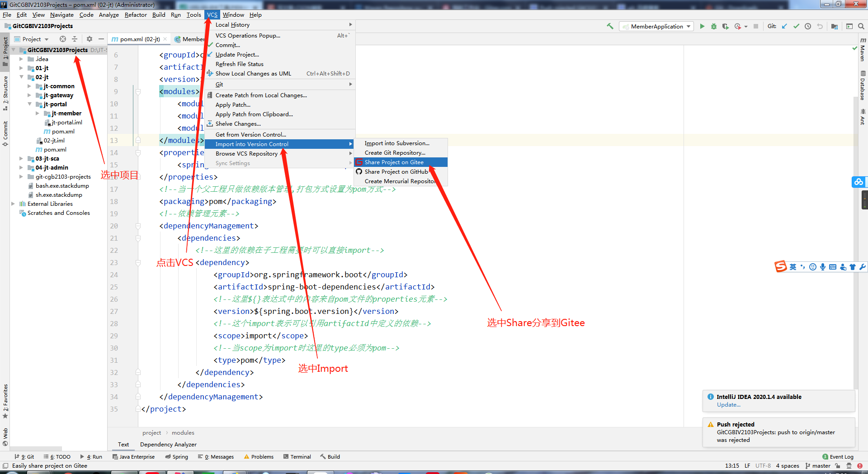Click UTF-8 encoding in status bar
Viewport: 868px width, 474px height.
[x=763, y=465]
